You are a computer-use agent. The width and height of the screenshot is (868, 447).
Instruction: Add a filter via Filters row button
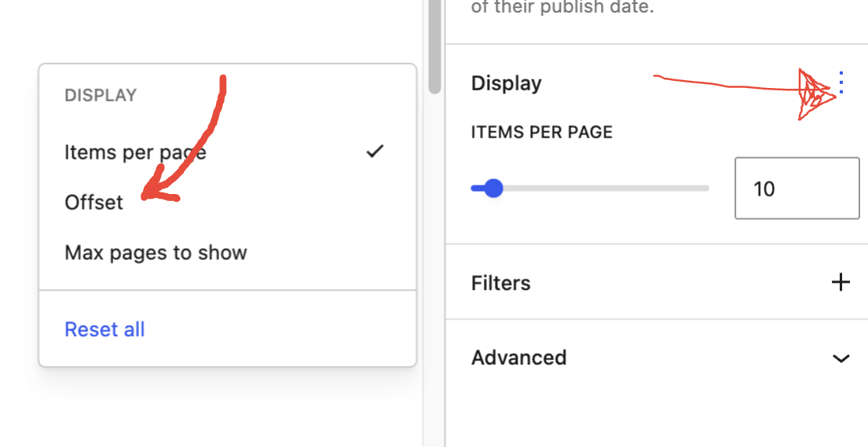[x=841, y=283]
